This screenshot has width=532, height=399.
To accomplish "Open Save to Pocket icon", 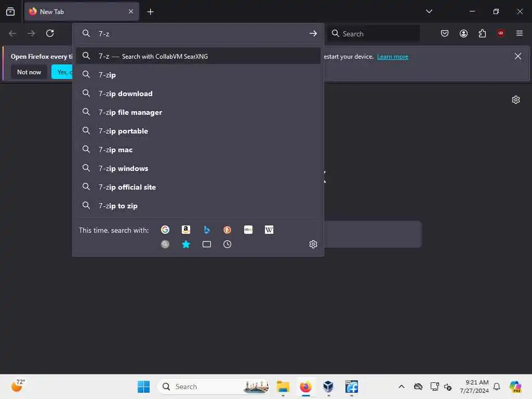I will [x=445, y=33].
